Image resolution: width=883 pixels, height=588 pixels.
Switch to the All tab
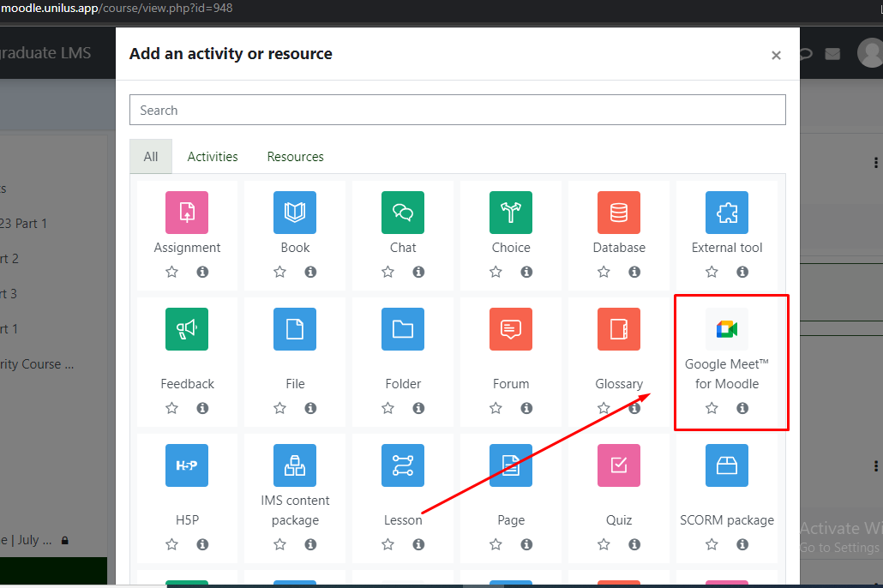(151, 157)
